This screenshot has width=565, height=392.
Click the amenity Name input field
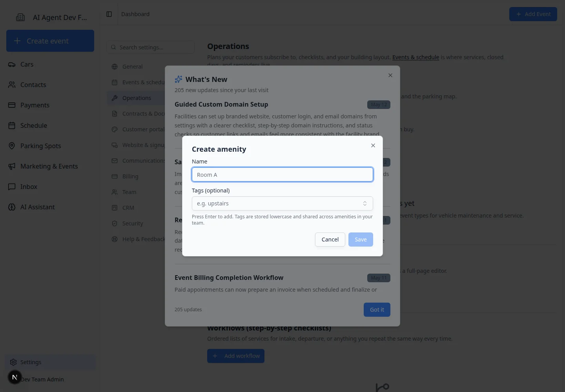click(282, 174)
